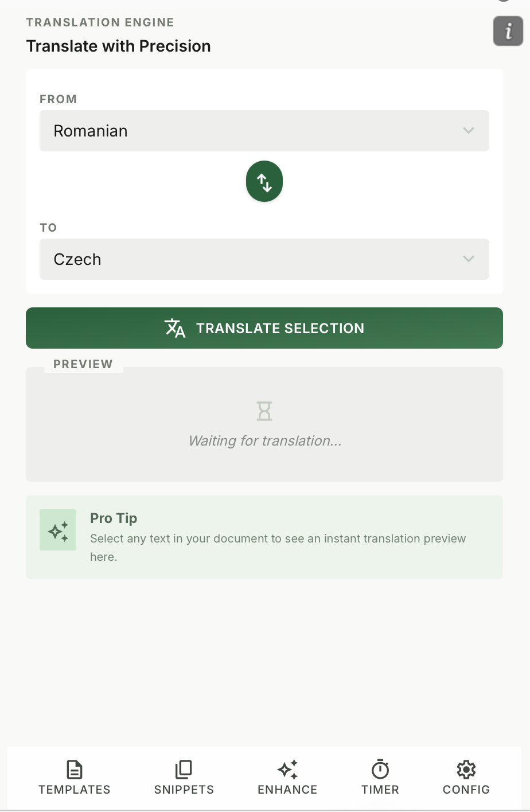Click the sparkles icon beside the Pro Tip
530x812 pixels.
(57, 529)
